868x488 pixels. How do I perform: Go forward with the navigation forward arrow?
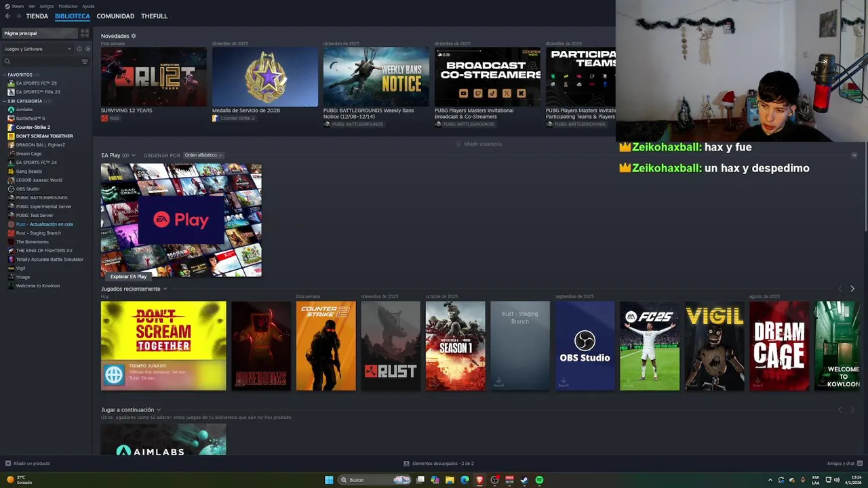18,16
